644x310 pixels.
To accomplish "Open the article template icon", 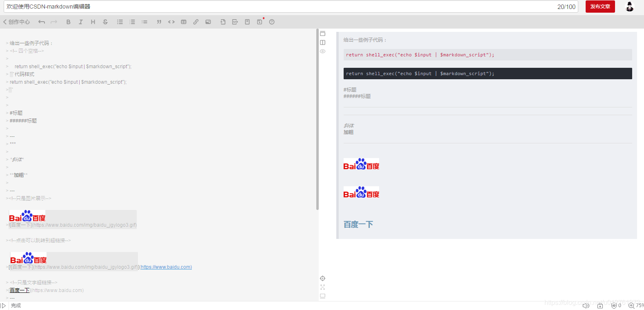I will (x=247, y=22).
